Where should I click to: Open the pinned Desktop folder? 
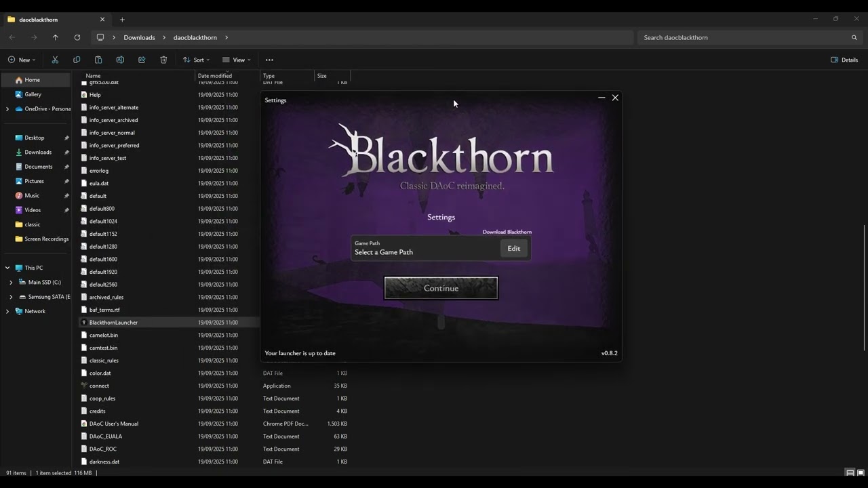tap(35, 138)
